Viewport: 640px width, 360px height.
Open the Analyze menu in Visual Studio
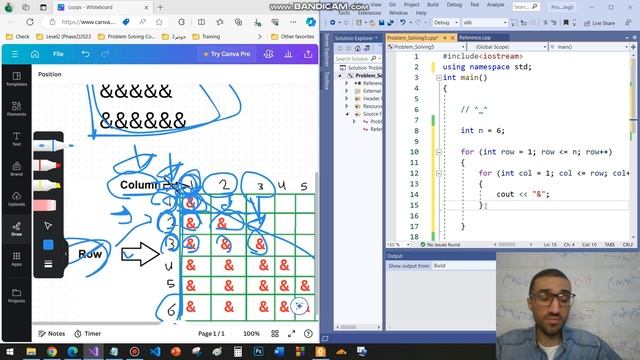(x=496, y=4)
